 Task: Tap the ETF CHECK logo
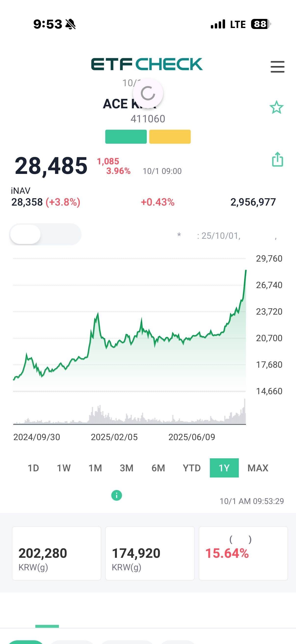coord(147,64)
